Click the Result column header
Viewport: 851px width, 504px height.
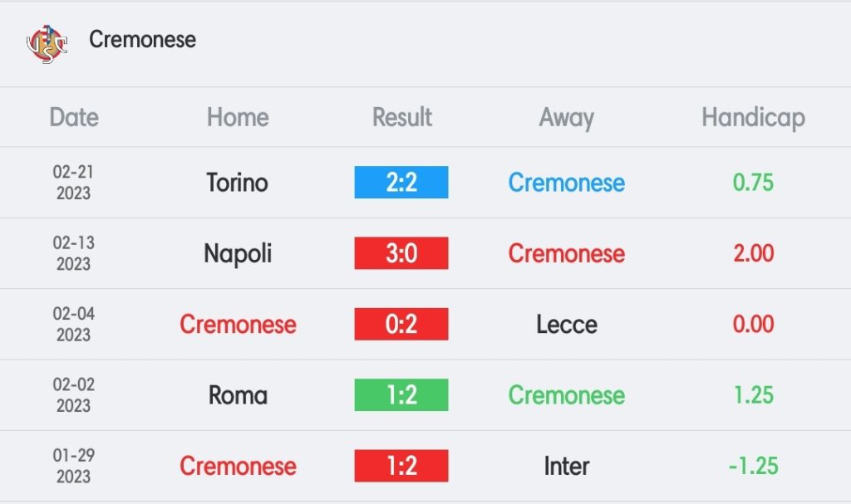401,117
